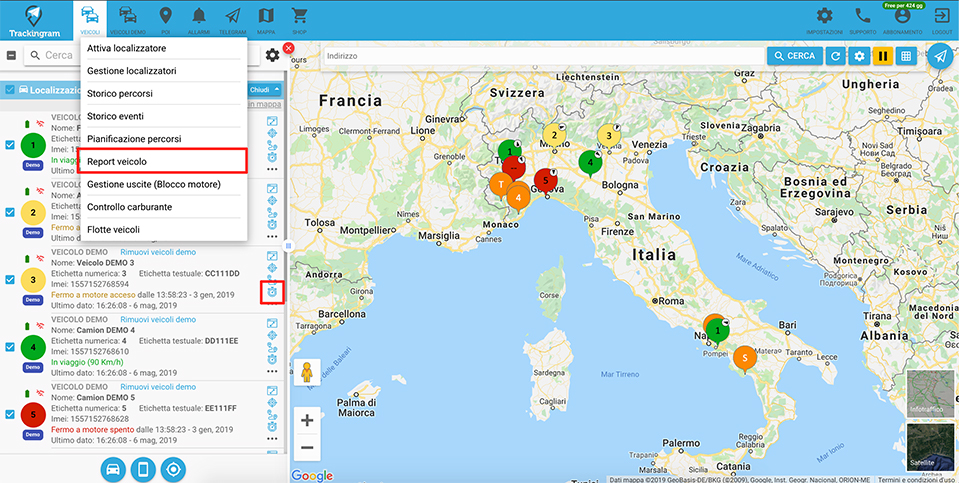
Task: Open Supporto phone icon
Action: click(863, 20)
